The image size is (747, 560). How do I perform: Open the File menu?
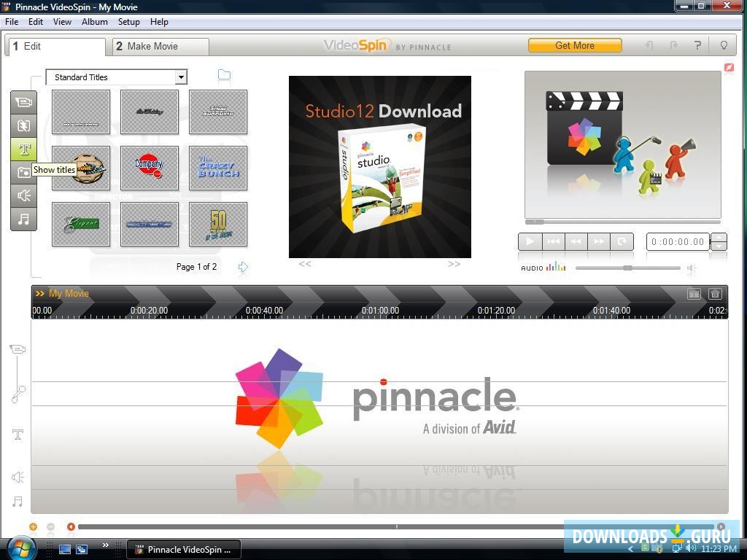point(12,22)
